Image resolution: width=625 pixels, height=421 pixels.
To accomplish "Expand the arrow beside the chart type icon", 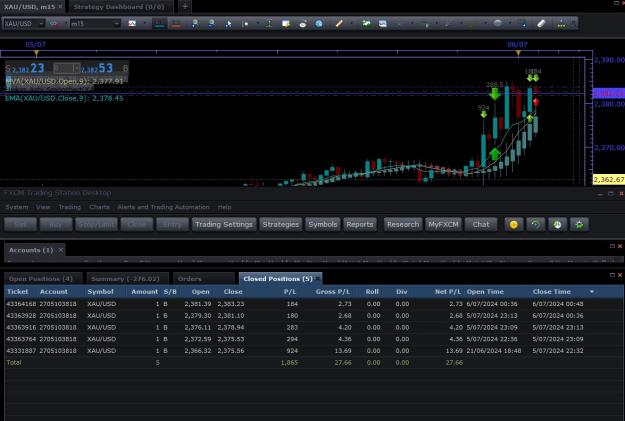I will point(145,24).
